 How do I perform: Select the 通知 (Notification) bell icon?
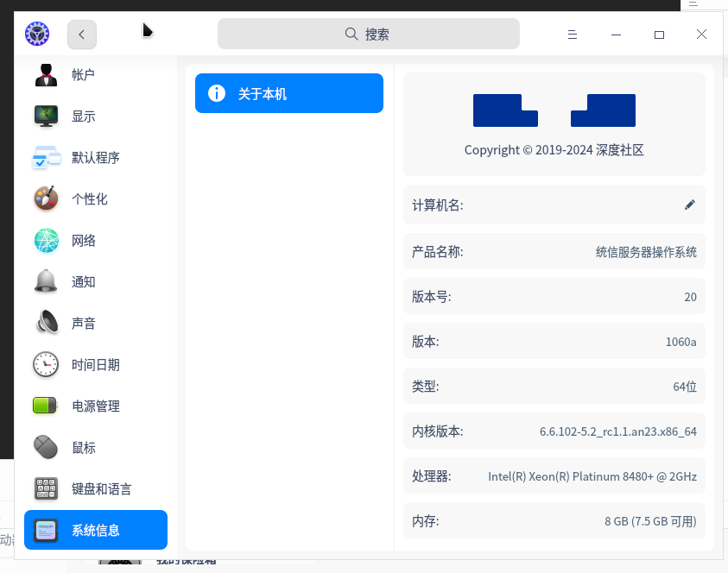pos(46,282)
